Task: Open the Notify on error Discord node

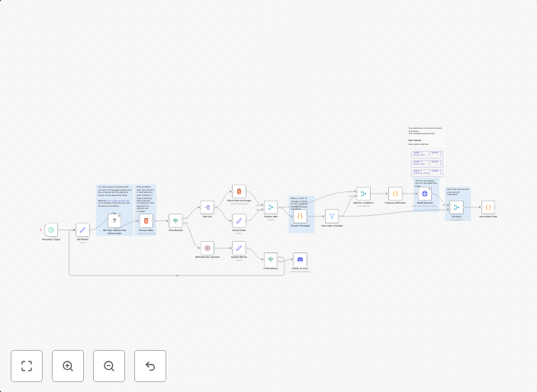Action: [x=300, y=259]
